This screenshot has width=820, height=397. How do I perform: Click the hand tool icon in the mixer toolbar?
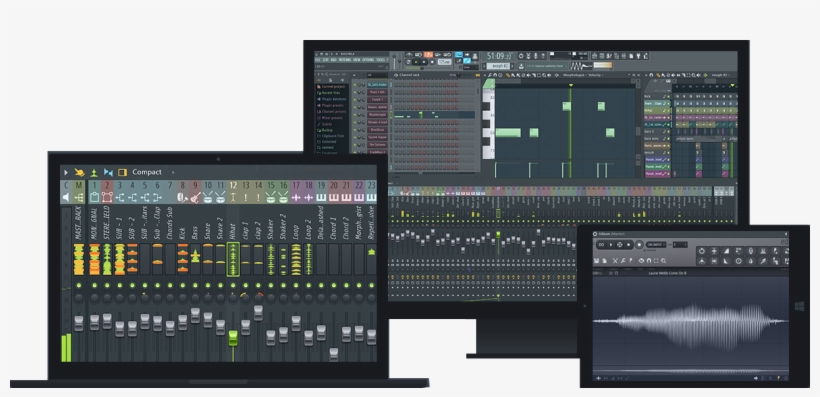coord(79,172)
